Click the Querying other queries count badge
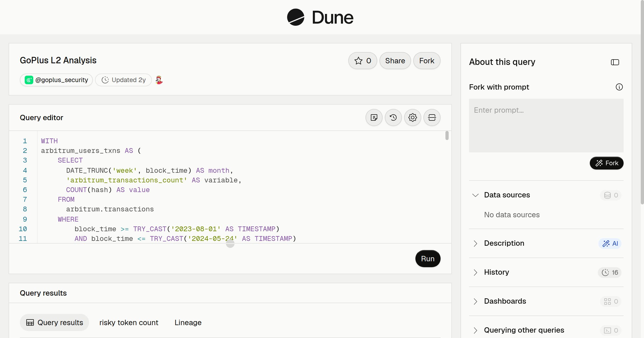Image resolution: width=644 pixels, height=338 pixels. tap(611, 330)
